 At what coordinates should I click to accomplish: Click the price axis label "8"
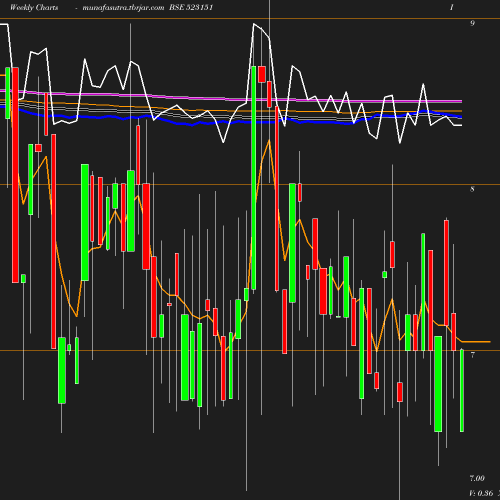tap(472, 189)
